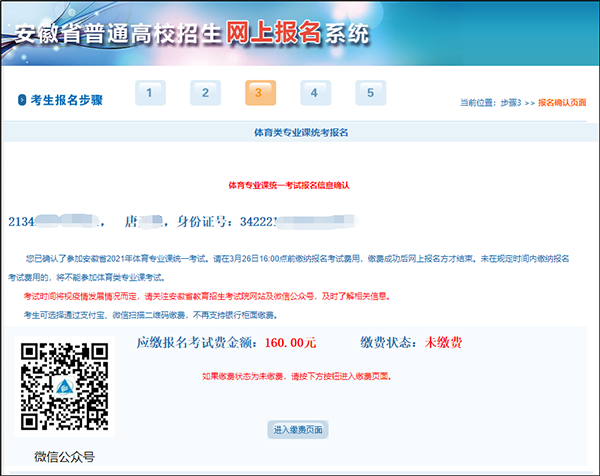Click the 网上报名系统 site title banner
Image resolution: width=600 pixels, height=476 pixels.
pyautogui.click(x=190, y=32)
